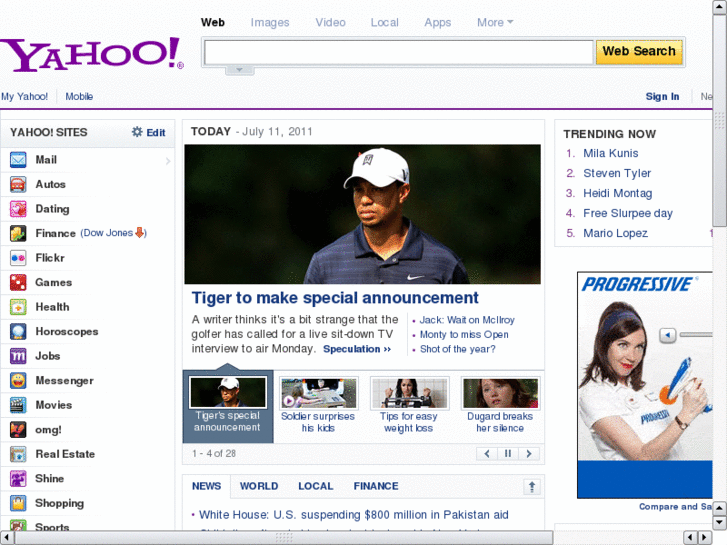
Task: Go to previous Today stories page
Action: point(487,454)
